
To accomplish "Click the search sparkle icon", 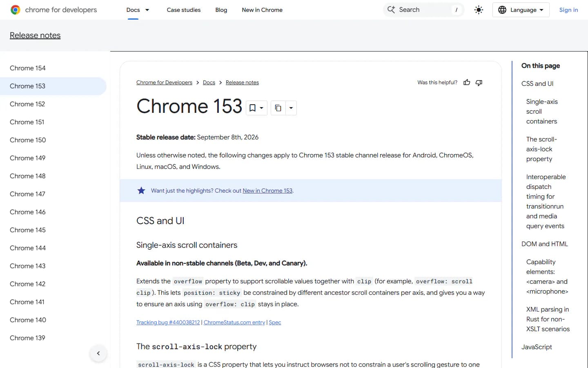I will (x=391, y=10).
